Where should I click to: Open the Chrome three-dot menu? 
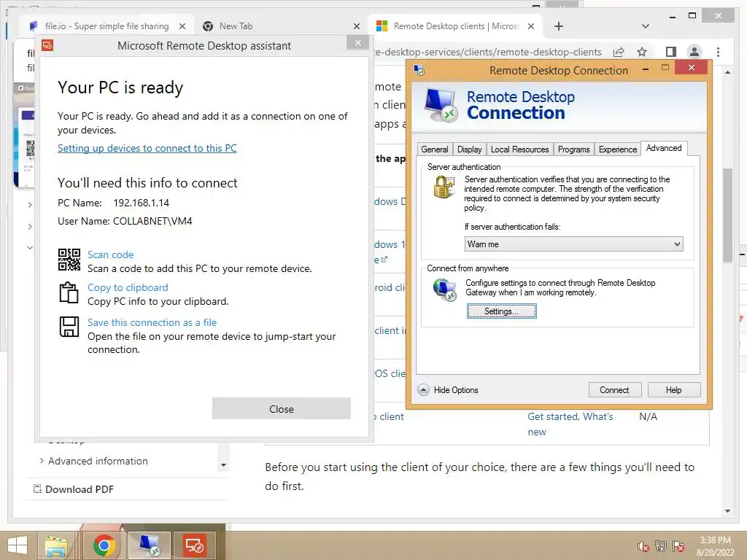(718, 52)
